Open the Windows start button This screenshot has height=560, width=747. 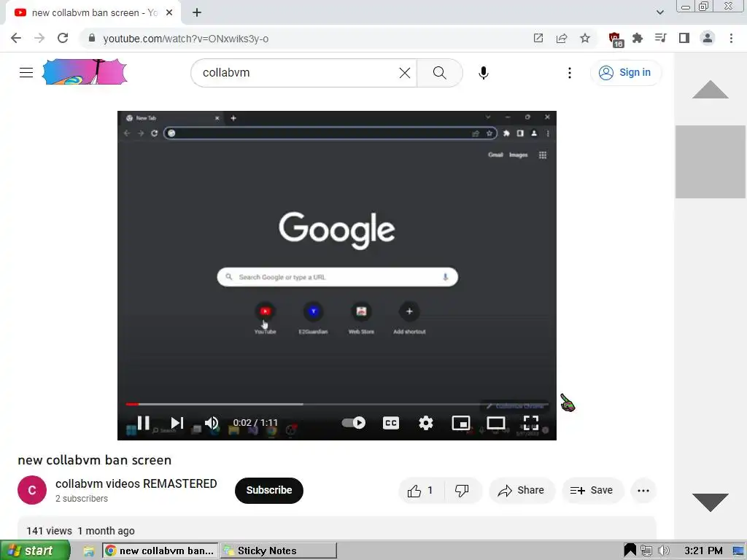(x=35, y=551)
